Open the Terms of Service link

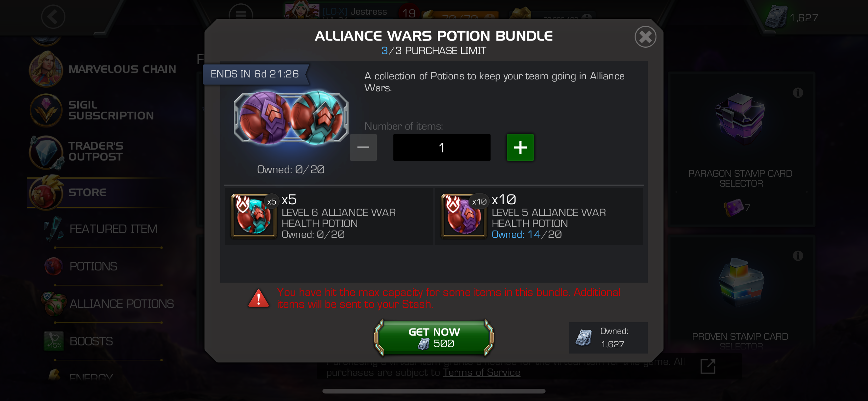pyautogui.click(x=481, y=372)
